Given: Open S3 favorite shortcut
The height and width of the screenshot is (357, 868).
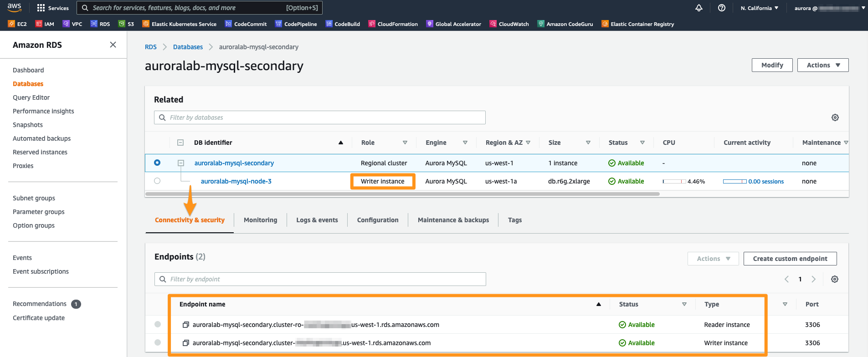Looking at the screenshot, I should pos(126,24).
